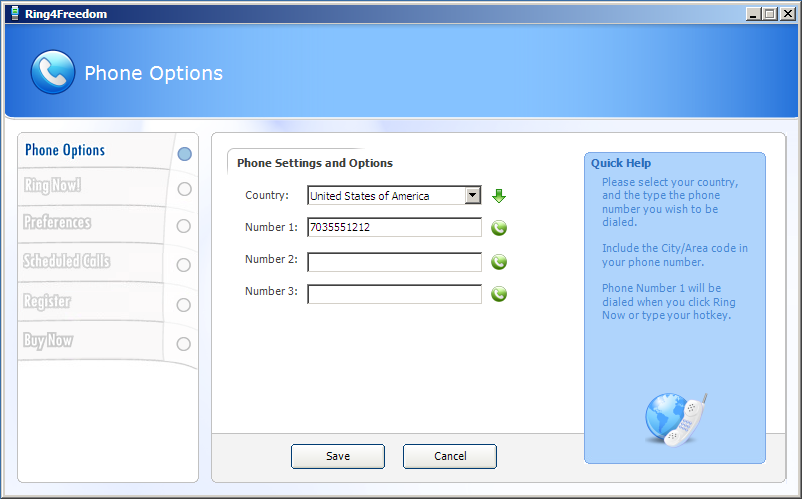Click the Cancel button
Screen dimensions: 802x499
coord(450,456)
